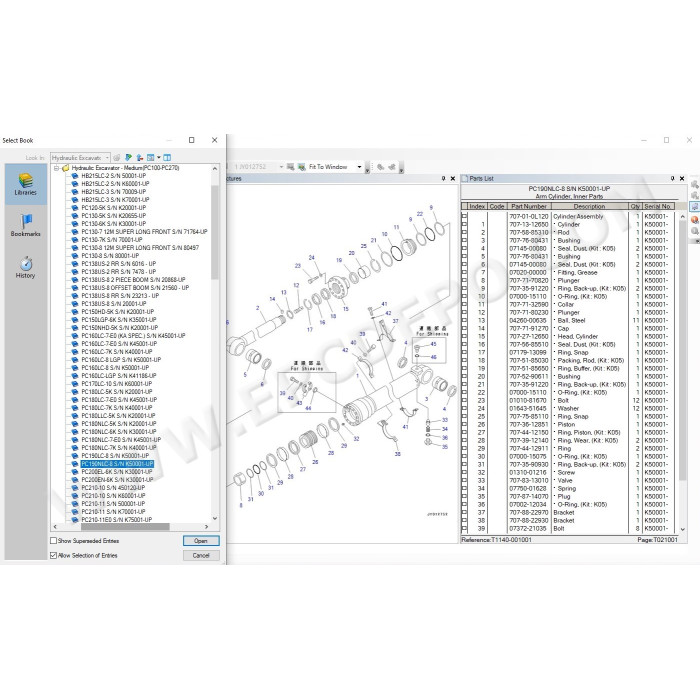Move the book tree's vertical scrollbar thumb
The width and height of the screenshot is (700, 700).
215,232
